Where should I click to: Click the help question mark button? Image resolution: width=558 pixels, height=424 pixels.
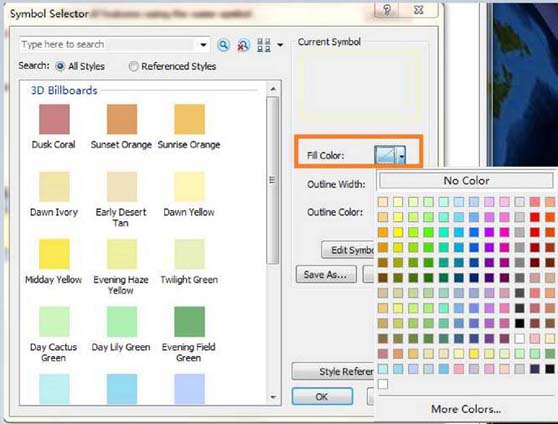coord(387,10)
